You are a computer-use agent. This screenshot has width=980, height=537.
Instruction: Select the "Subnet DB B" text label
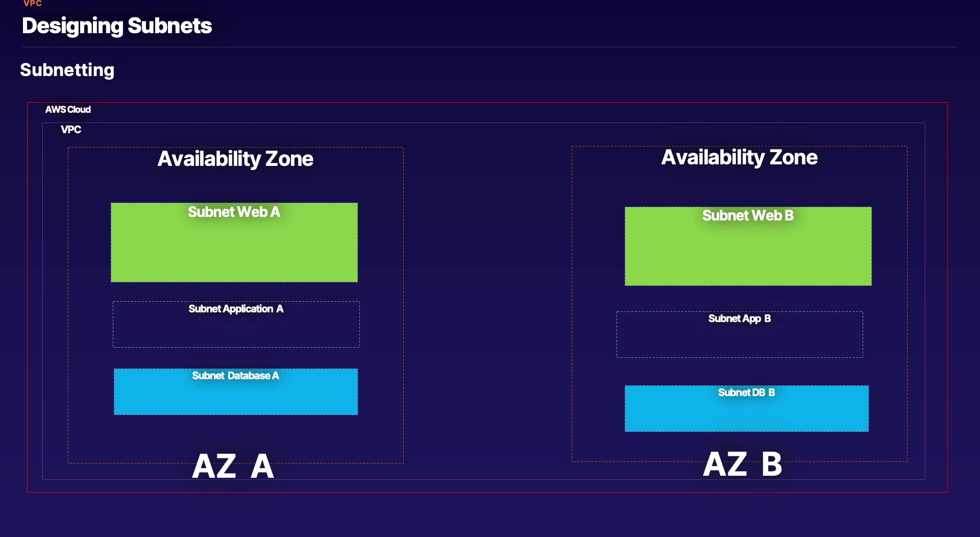746,393
